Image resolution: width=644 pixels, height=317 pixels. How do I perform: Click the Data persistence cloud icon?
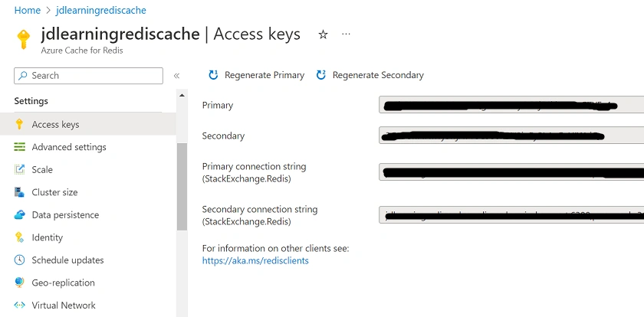click(19, 214)
